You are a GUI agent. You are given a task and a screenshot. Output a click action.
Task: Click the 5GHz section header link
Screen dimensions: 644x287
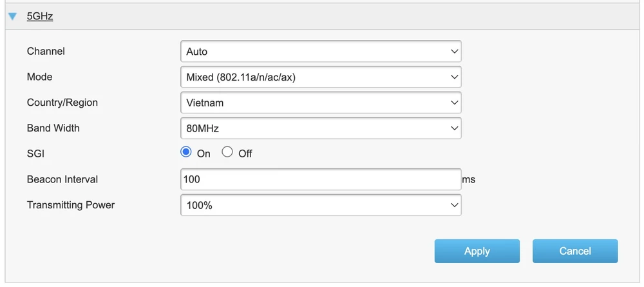tap(39, 17)
